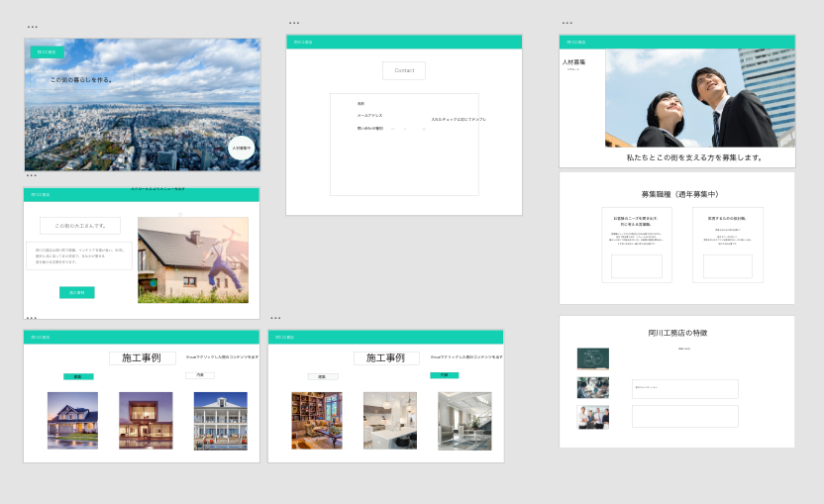824x504 pixels.
Task: Select the ellipsis label above the cityscape hero artboard
Action: pos(32,27)
